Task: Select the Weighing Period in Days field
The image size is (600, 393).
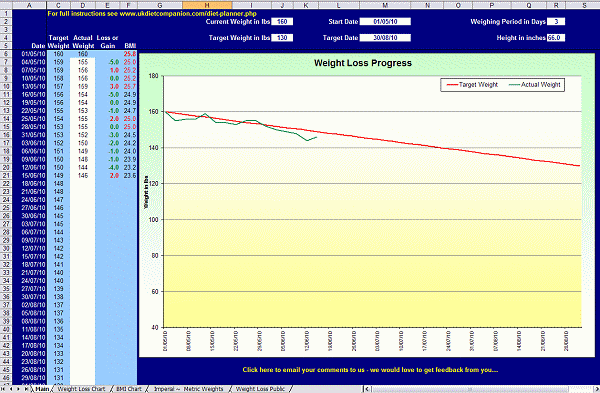Action: (x=556, y=22)
